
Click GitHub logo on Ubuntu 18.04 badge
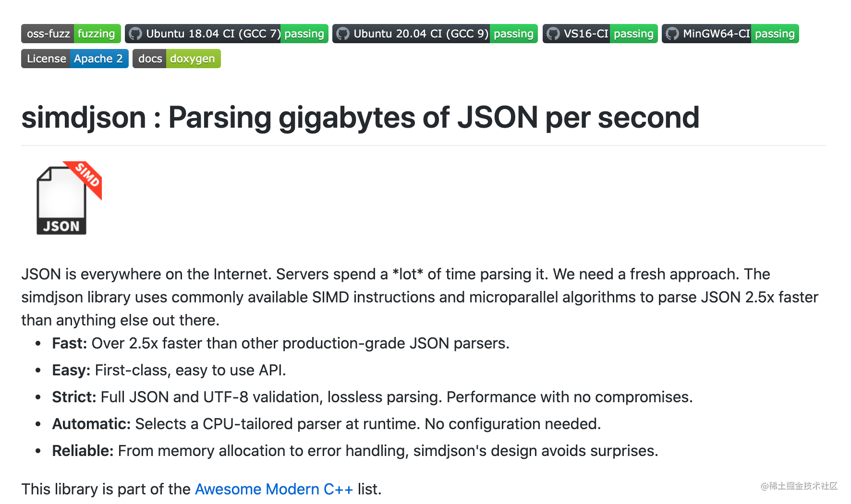point(135,34)
